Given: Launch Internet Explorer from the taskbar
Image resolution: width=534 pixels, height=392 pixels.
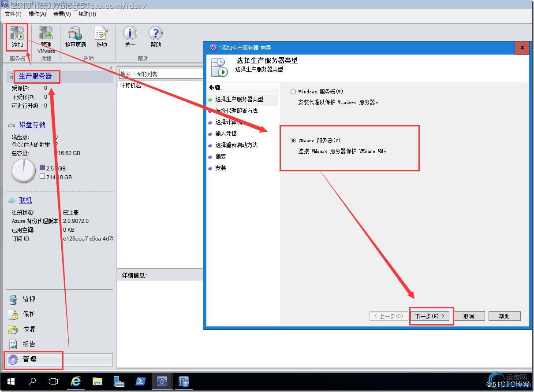Looking at the screenshot, I should 76,381.
